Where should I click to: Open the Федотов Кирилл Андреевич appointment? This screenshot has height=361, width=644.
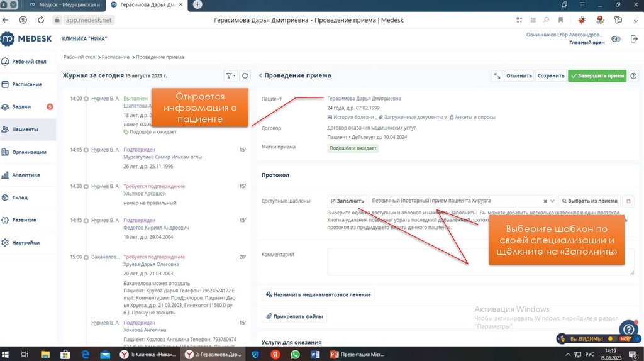point(158,228)
